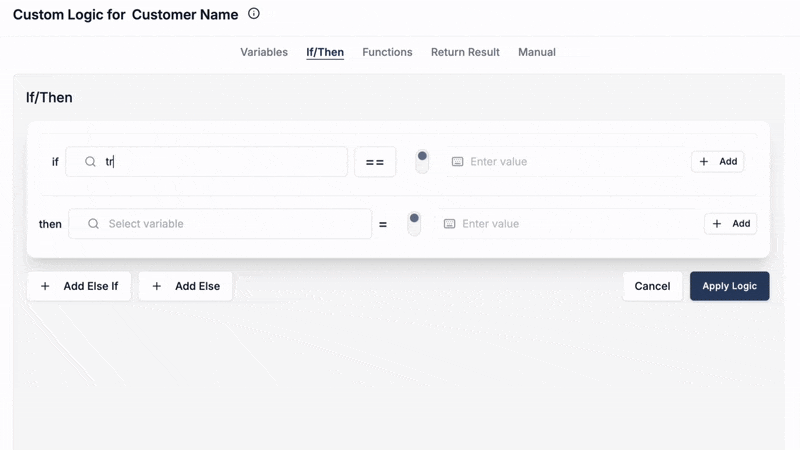
Task: Click the search icon in the if field
Action: 90,162
